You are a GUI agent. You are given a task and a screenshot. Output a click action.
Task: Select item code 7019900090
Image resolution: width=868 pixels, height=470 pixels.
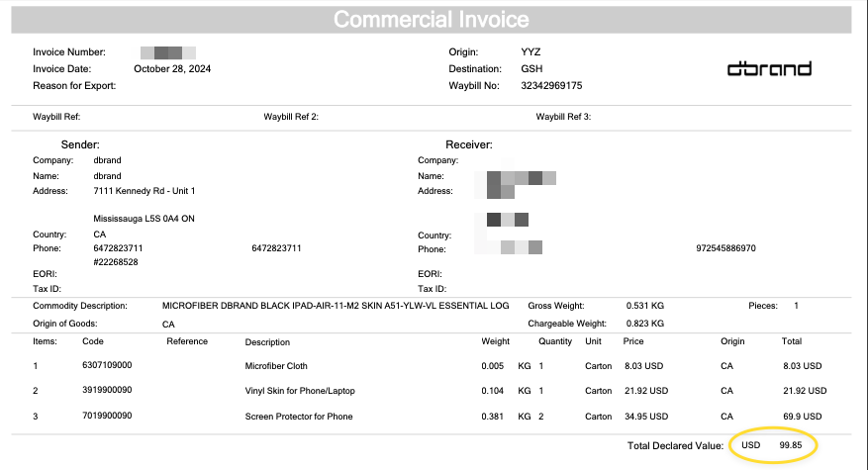point(107,416)
